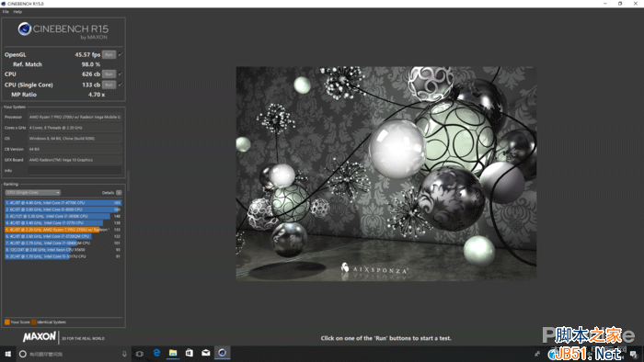Click the Cinebench title bar app icon

[x=4, y=4]
